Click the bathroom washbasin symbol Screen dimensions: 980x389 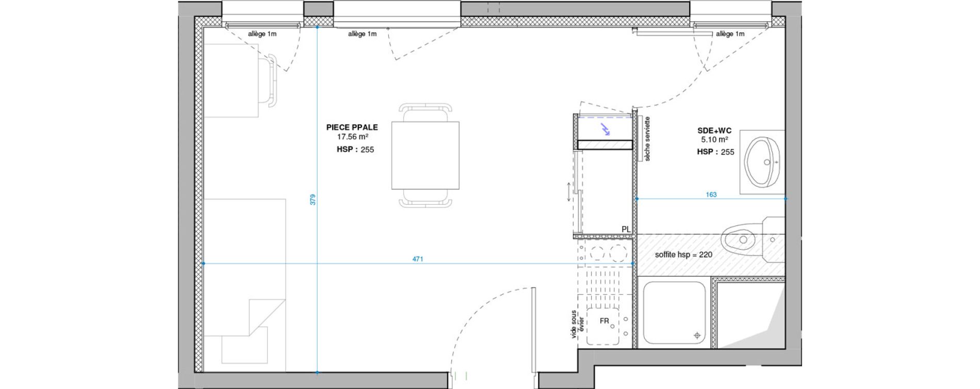click(763, 162)
